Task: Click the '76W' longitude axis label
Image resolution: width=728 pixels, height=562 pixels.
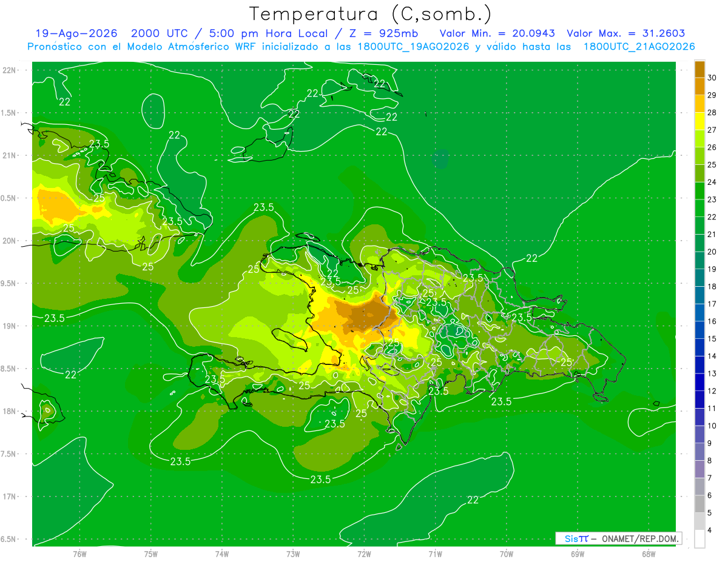Action: click(79, 554)
